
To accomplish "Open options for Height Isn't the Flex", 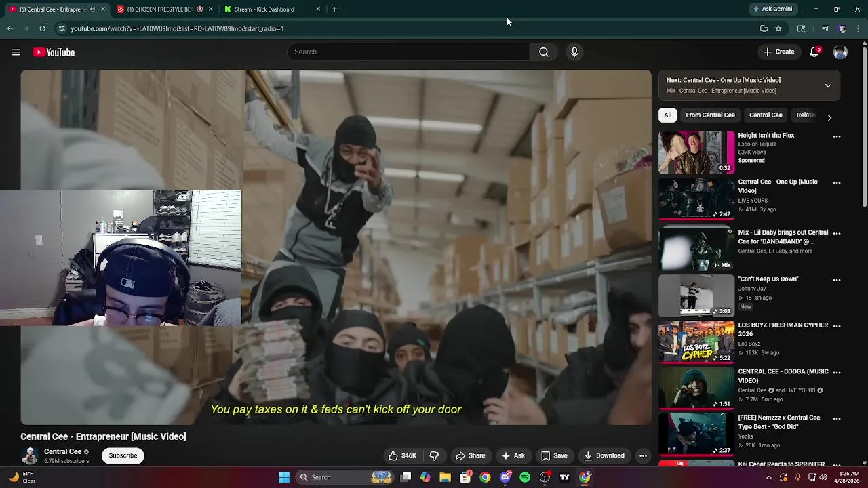I will [836, 136].
